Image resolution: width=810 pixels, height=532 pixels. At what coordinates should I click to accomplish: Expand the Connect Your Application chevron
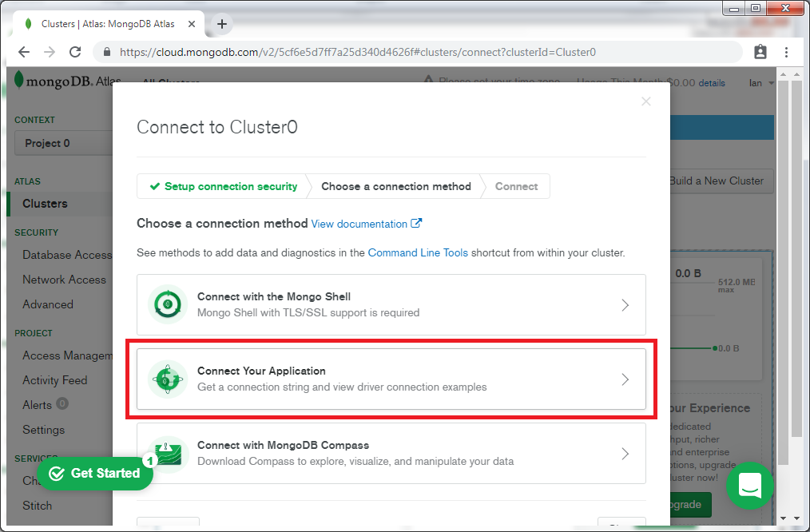pyautogui.click(x=625, y=379)
